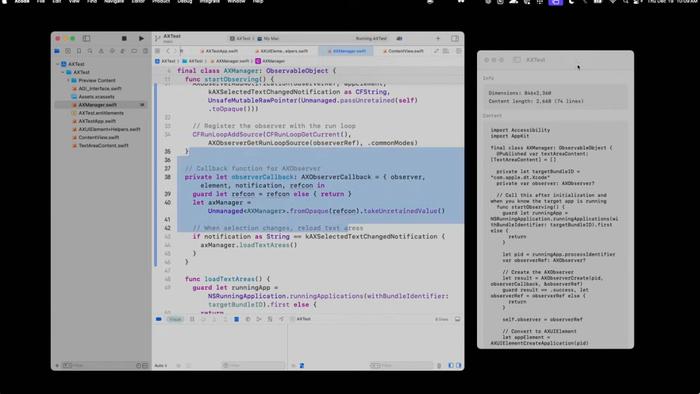Open the Debug navigator icon
This screenshot has height=394, width=700.
pos(123,51)
